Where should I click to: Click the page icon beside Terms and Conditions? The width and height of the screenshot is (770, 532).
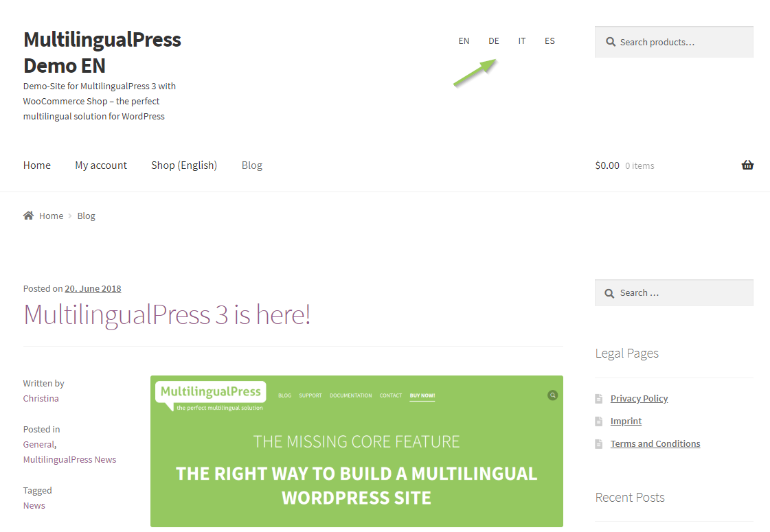coord(598,443)
